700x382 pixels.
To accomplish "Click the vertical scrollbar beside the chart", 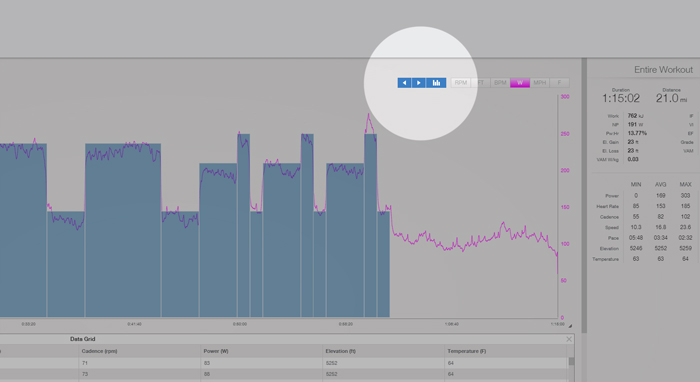I will point(584,195).
